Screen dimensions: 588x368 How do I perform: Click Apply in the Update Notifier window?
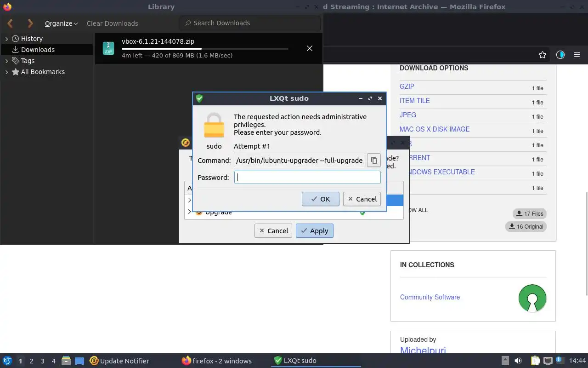coord(315,231)
